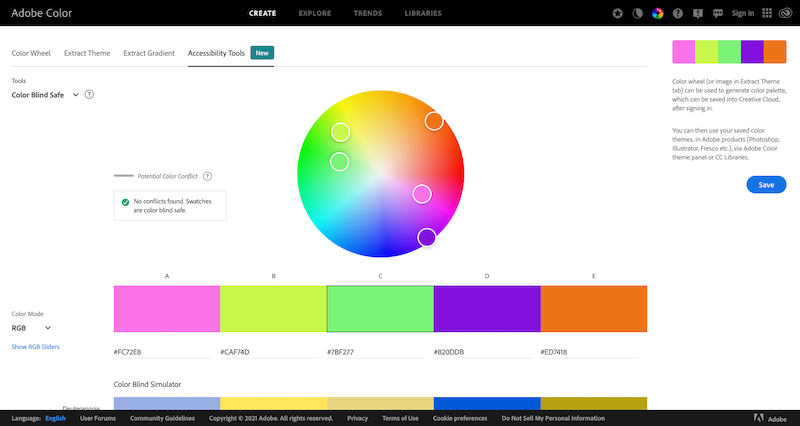Click the green no-conflicts checkmark icon
800x426 pixels.
click(x=125, y=203)
